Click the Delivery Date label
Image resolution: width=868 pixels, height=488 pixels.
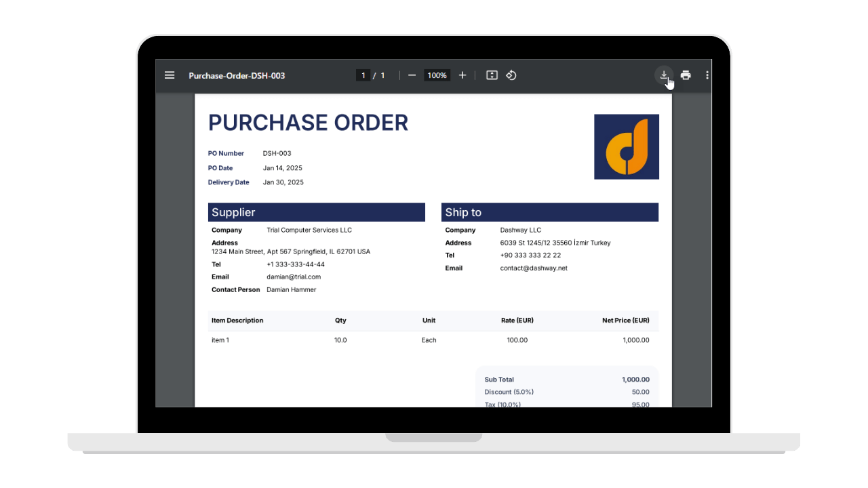pos(229,182)
